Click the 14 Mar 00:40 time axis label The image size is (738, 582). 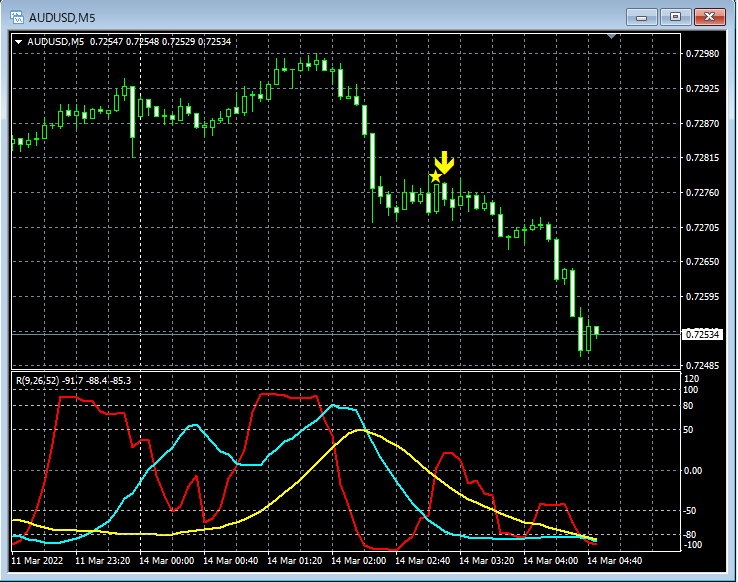click(x=231, y=561)
